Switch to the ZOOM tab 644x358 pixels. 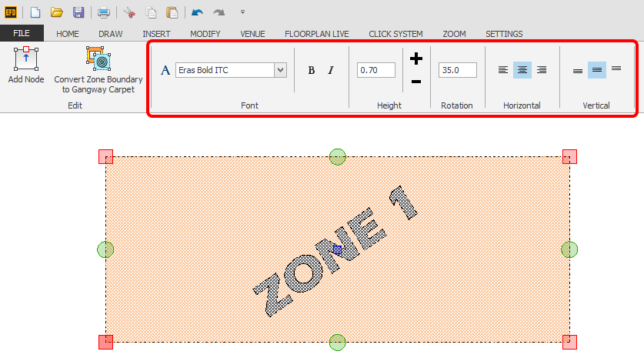(x=454, y=34)
